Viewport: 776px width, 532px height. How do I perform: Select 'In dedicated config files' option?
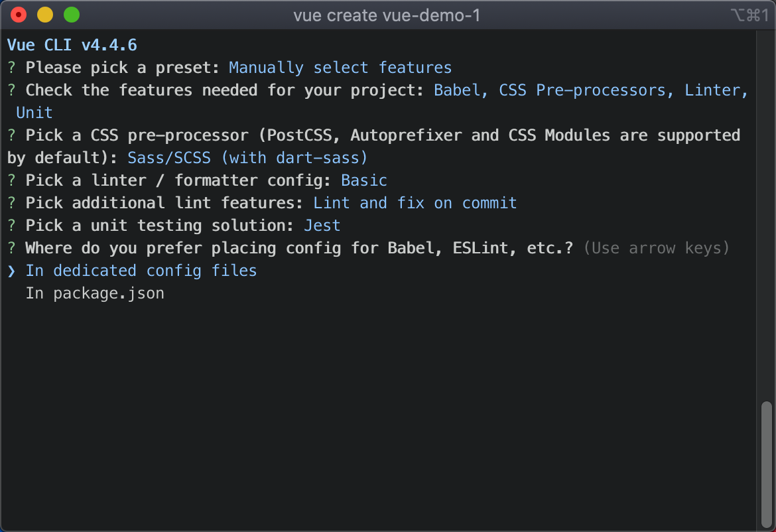pos(141,271)
